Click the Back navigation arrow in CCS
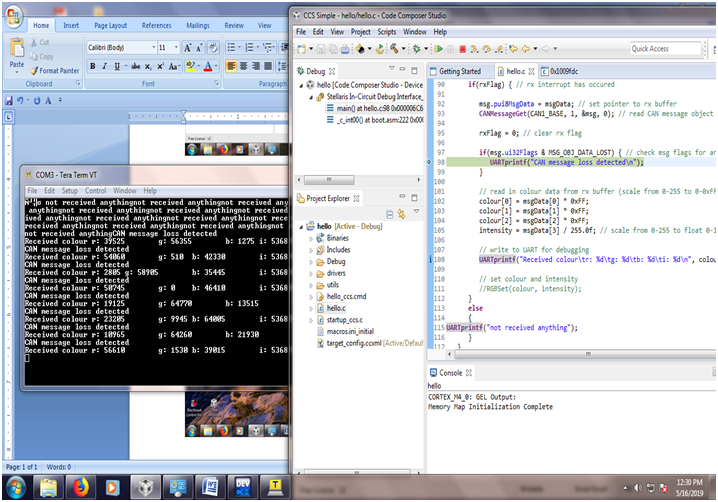Viewport: 718px width, 502px height. [526, 49]
